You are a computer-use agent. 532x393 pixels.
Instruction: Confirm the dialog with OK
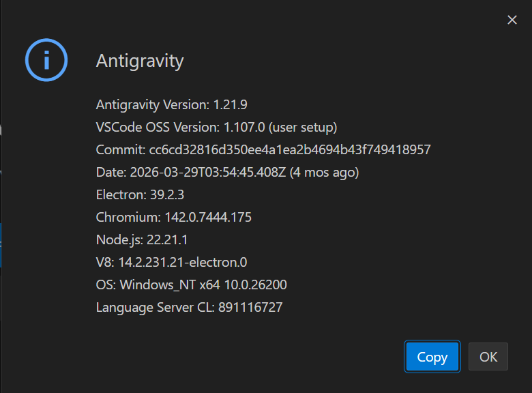coord(488,356)
